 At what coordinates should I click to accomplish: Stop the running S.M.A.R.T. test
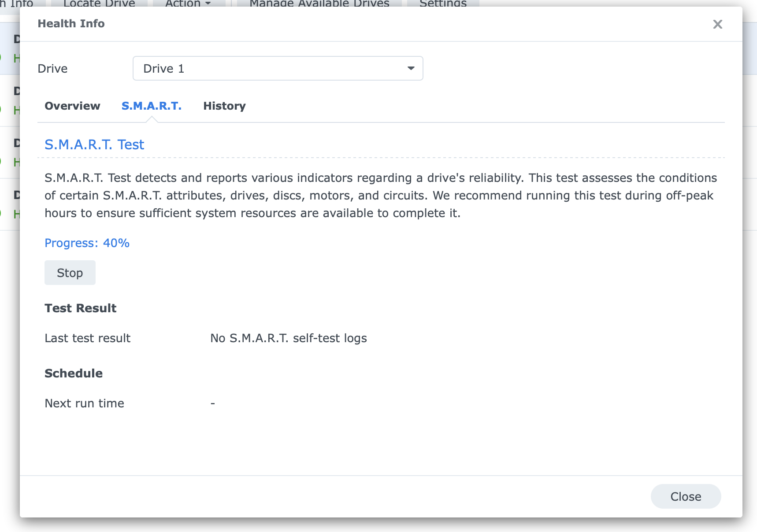[70, 273]
